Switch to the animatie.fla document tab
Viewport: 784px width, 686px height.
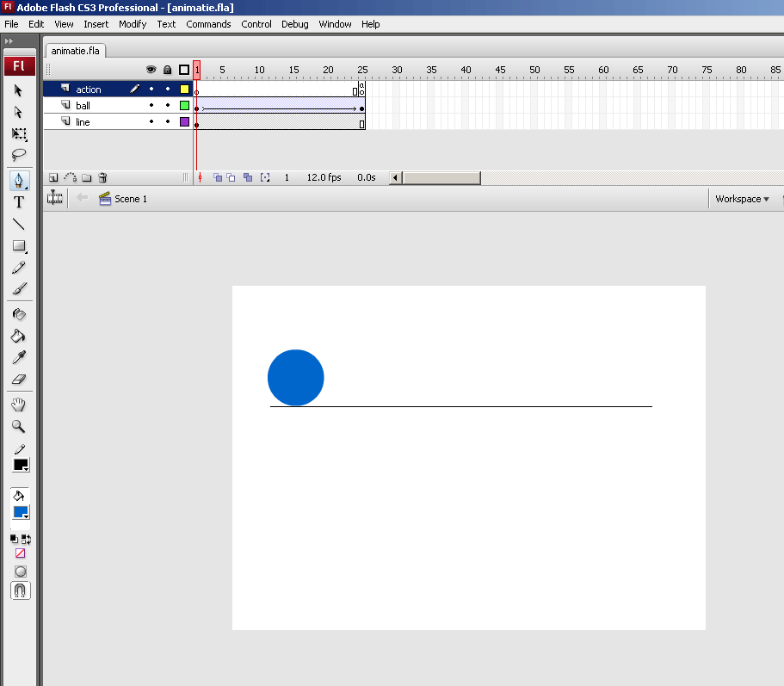[76, 51]
